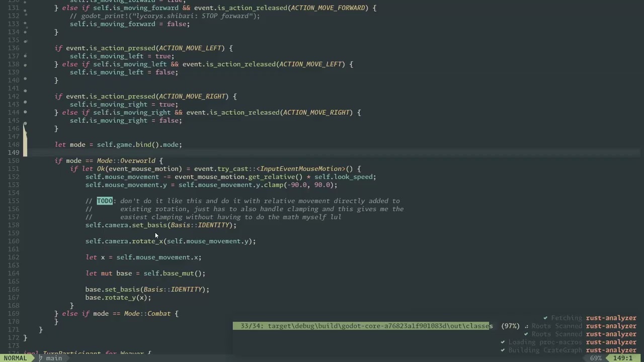Click line number 142 in the gutter
The image size is (644, 362).
pos(14,96)
